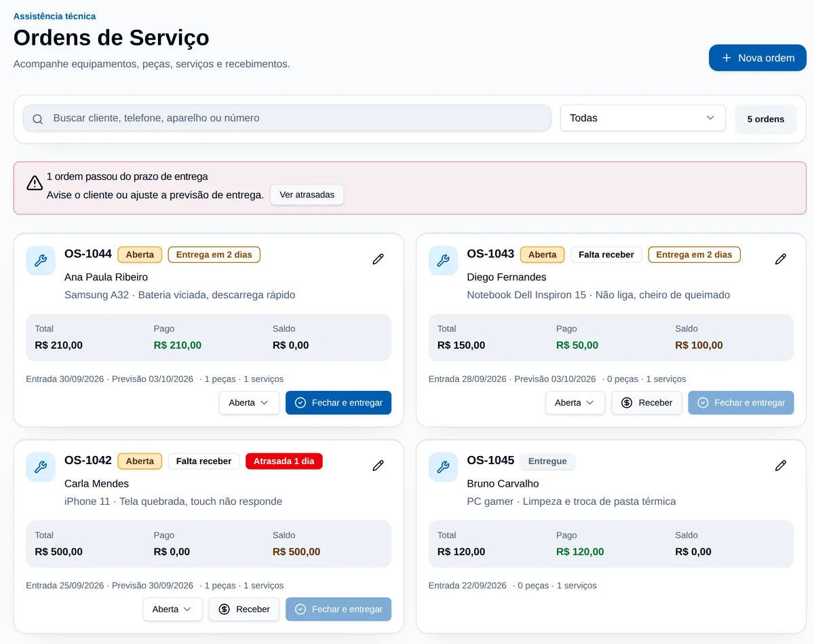Click Fechar e entregar on OS-1043
The width and height of the screenshot is (814, 644).
[x=741, y=402]
